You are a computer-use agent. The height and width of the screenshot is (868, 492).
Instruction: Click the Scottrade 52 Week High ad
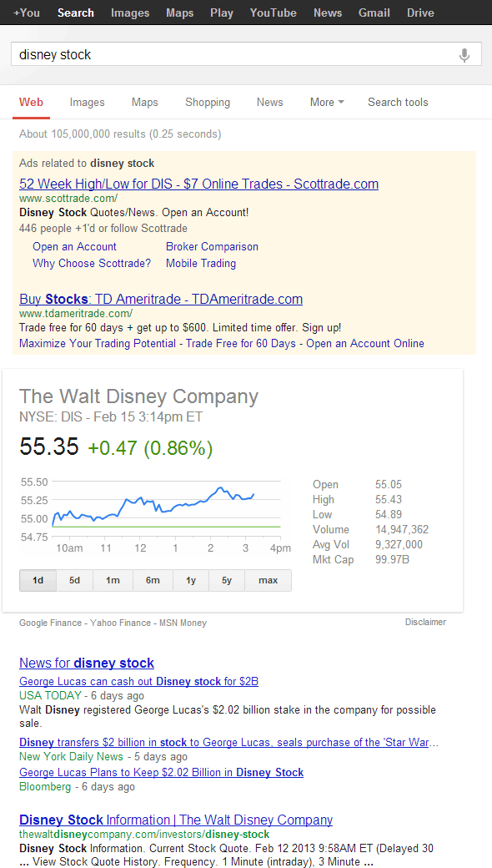click(198, 184)
